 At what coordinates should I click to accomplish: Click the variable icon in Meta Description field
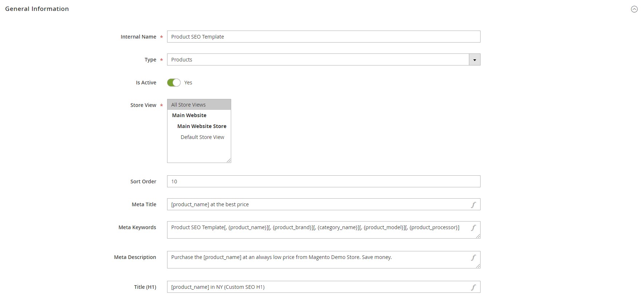pos(473,258)
